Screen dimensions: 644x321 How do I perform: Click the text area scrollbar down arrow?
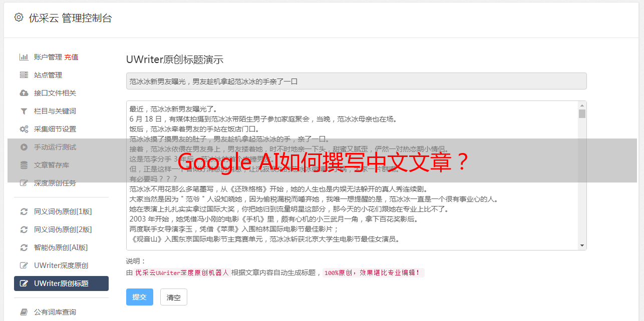582,245
